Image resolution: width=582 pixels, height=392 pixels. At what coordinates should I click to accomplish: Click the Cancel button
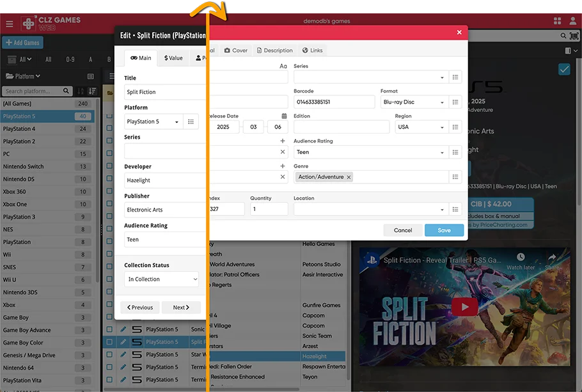tap(403, 230)
